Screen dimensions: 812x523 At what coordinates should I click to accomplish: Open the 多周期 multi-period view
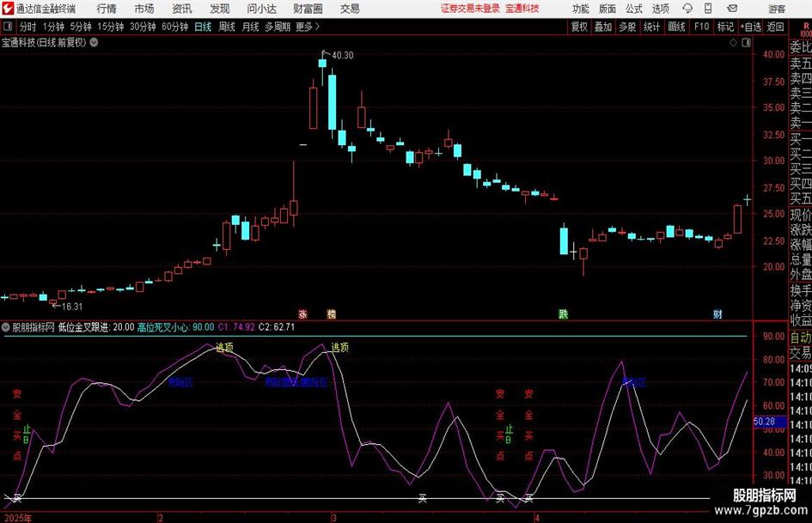pyautogui.click(x=278, y=27)
